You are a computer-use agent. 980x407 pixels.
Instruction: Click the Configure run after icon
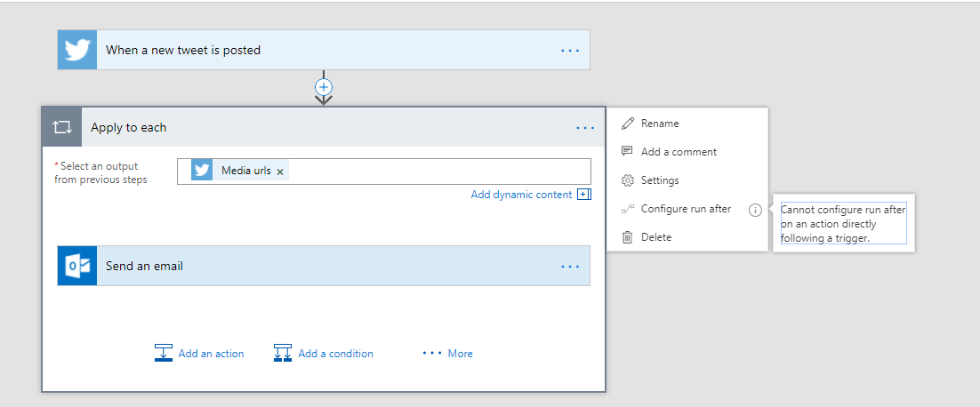coord(628,209)
